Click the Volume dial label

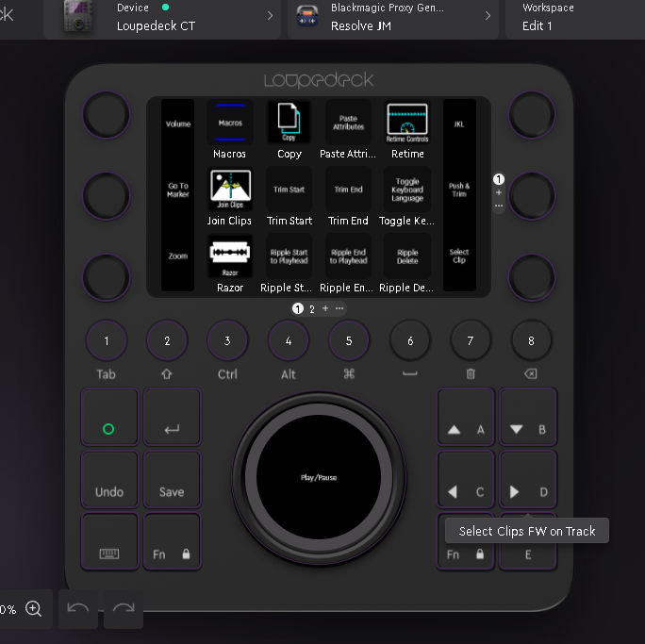177,124
